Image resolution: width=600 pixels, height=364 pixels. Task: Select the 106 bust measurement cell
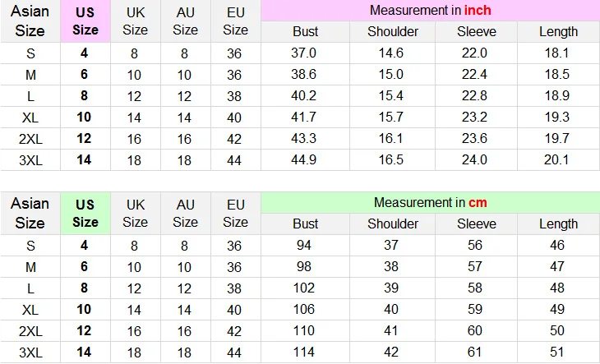tap(305, 309)
